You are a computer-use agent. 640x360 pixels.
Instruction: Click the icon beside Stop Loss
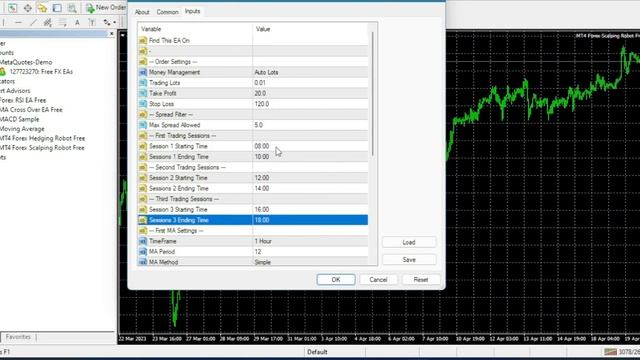143,104
